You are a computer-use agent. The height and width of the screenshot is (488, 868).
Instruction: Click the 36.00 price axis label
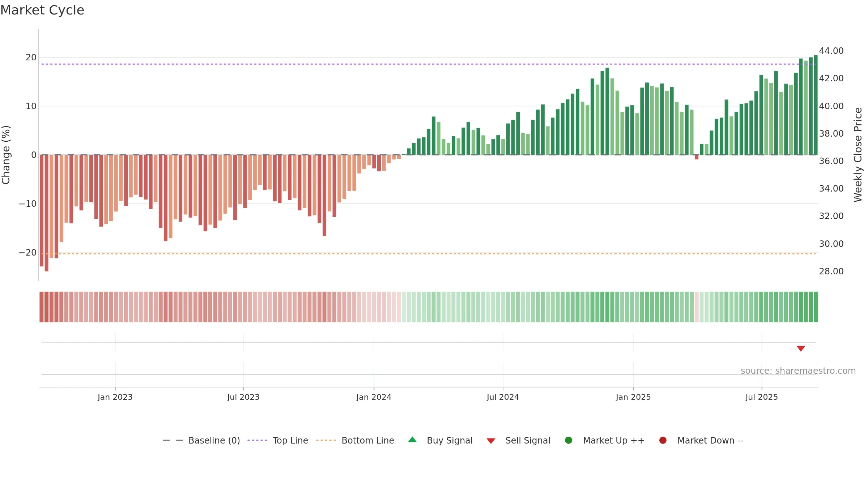pyautogui.click(x=831, y=161)
